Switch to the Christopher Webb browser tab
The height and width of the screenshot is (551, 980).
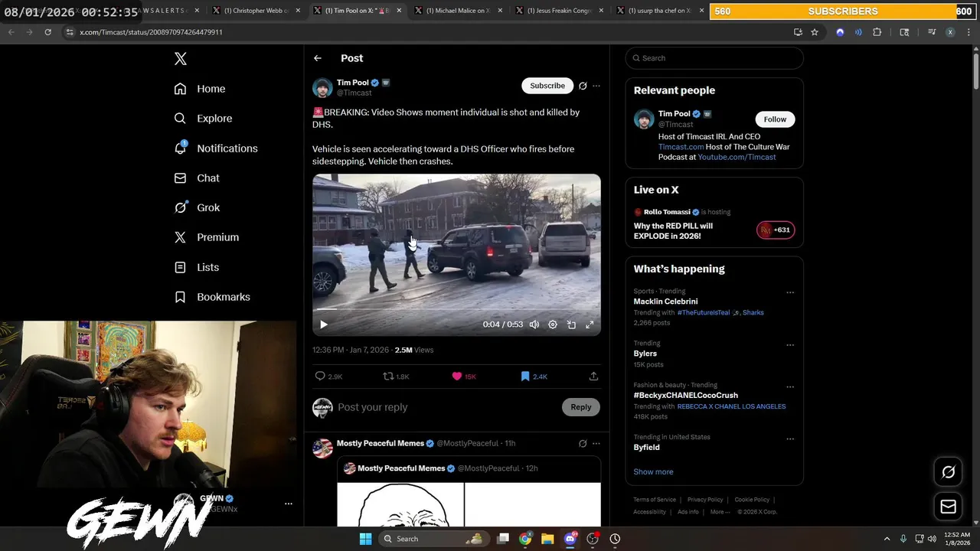(254, 11)
